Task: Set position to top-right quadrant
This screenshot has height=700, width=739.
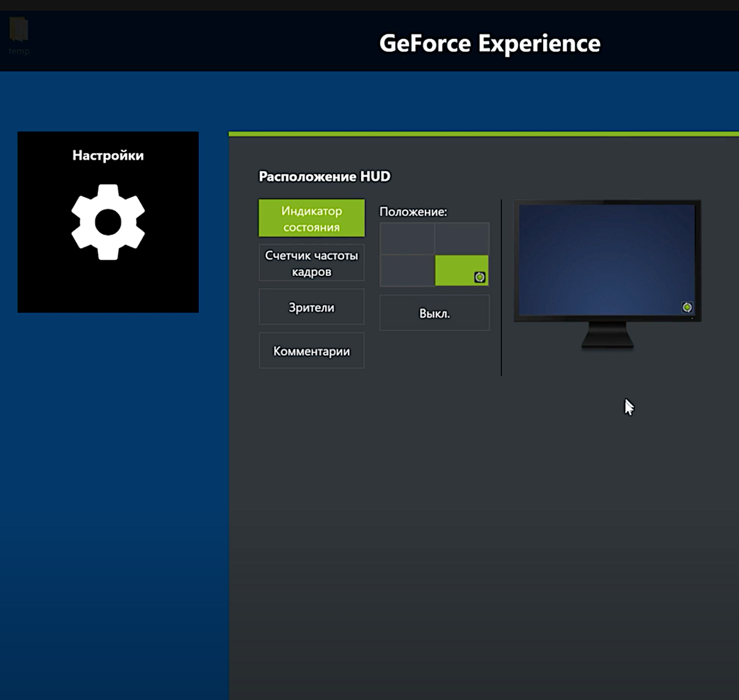Action: 462,239
